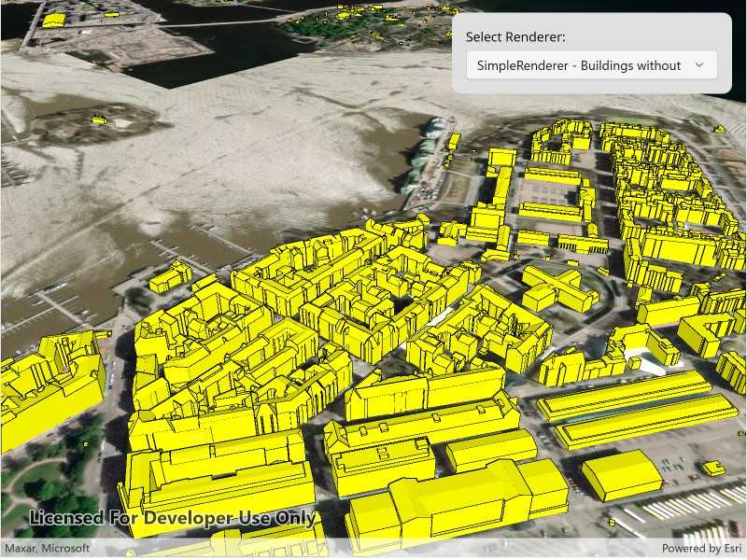Click the 'Licensed For Developer Use Only' watermark
This screenshot has width=747, height=560.
click(173, 519)
